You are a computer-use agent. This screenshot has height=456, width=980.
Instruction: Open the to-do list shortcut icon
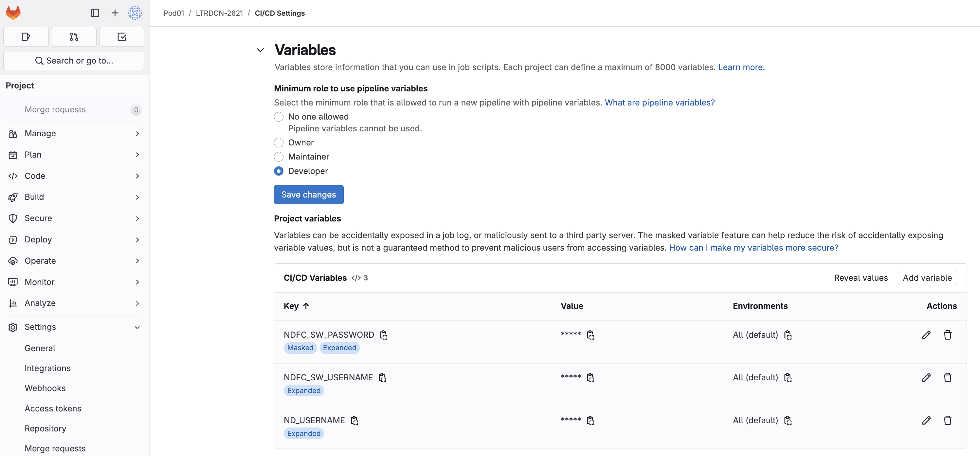tap(122, 37)
